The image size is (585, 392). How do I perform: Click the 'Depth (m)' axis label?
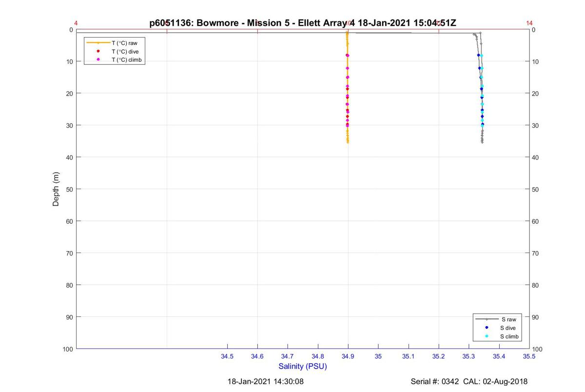(56, 189)
